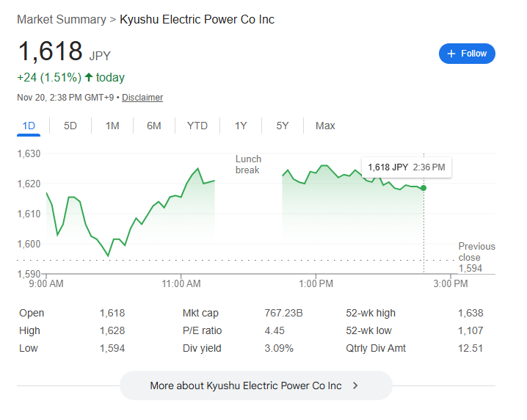Click the Nov 20, 2:38 PM GMT+9 timestamp
Screen dimensions: 527x420
click(65, 98)
